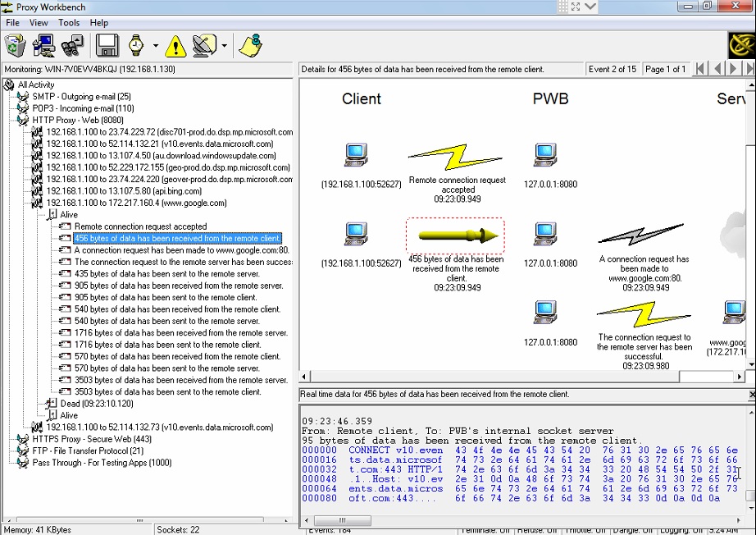
Task: Open the satellite dish dropdown arrow
Action: (225, 45)
